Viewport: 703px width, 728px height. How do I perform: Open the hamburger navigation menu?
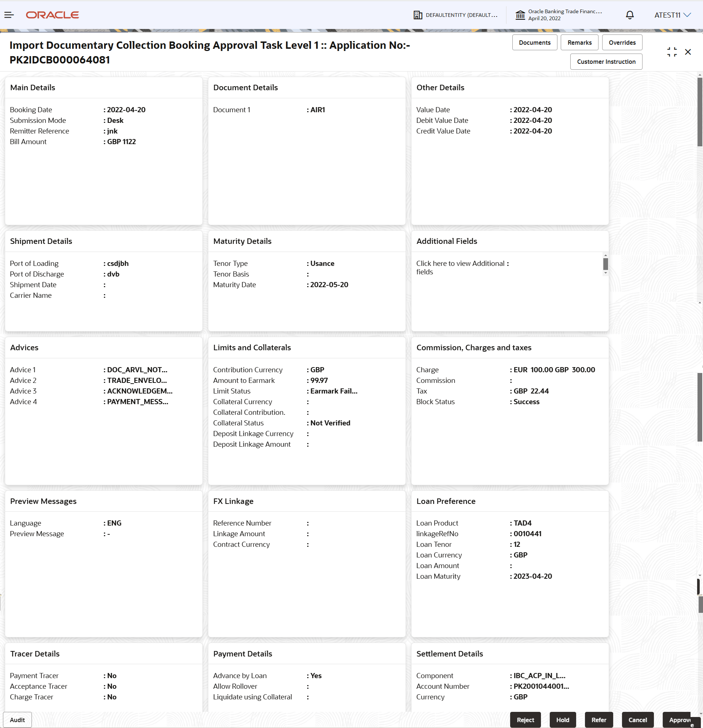pos(8,14)
